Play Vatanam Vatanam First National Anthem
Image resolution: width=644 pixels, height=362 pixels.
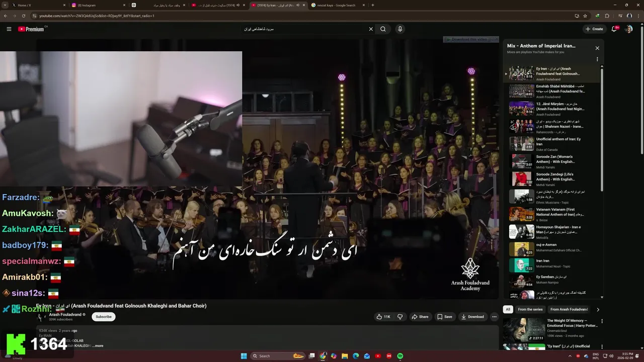pos(553,214)
